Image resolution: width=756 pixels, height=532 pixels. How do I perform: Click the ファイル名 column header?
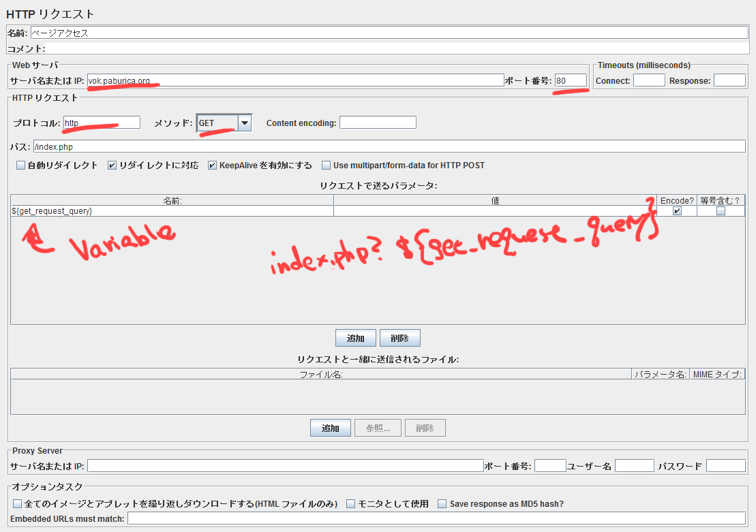click(x=321, y=375)
